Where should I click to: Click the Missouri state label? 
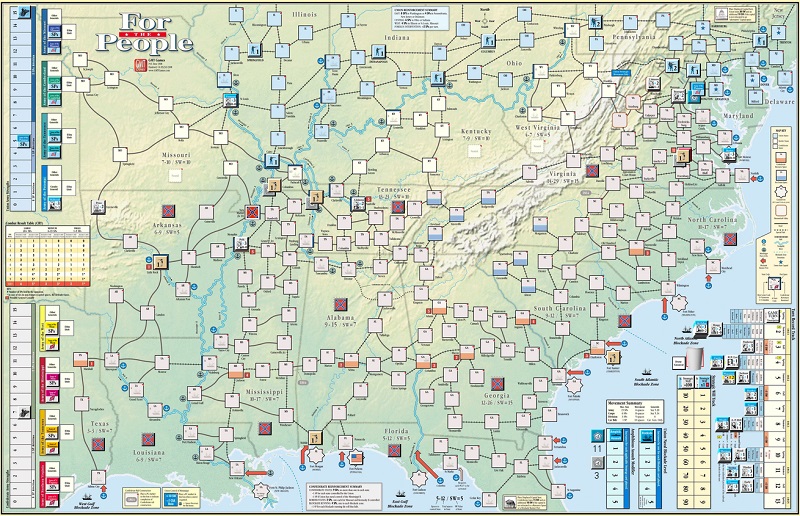point(176,157)
